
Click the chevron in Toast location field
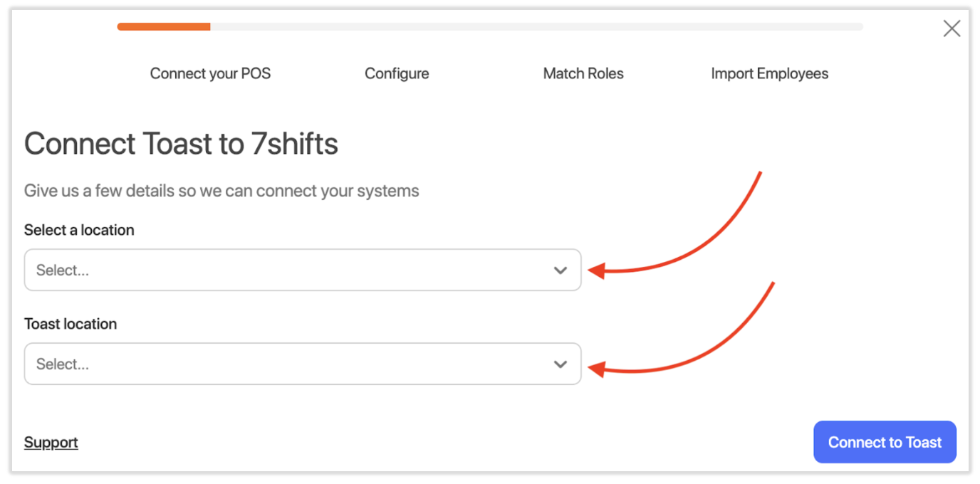point(561,364)
